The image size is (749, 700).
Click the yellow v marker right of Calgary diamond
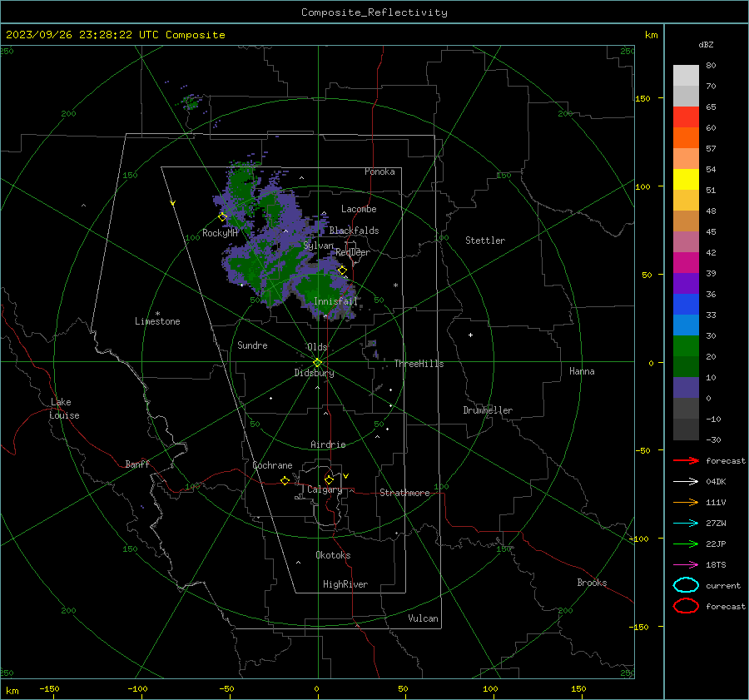coord(346,476)
